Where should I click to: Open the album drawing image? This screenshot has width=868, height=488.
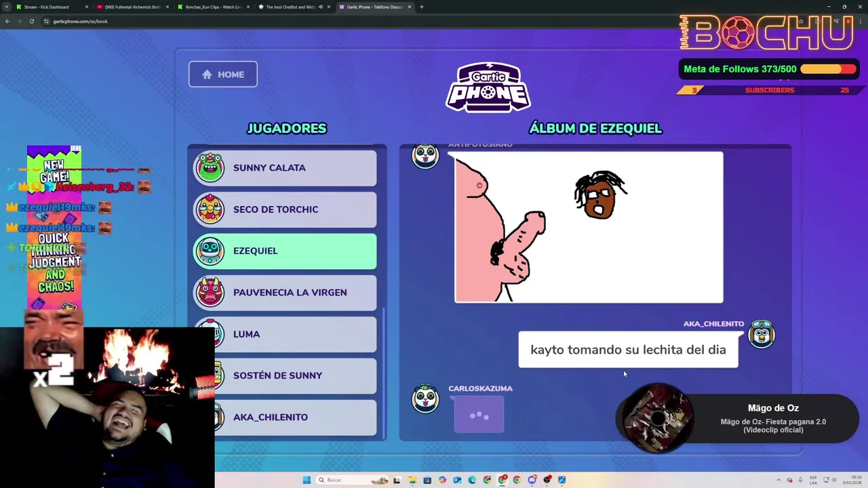coord(589,227)
